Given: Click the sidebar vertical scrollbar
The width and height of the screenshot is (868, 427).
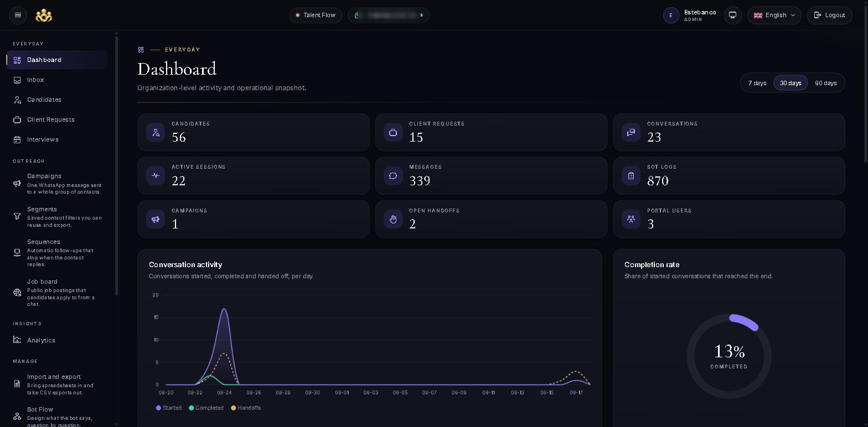Looking at the screenshot, I should tap(116, 166).
